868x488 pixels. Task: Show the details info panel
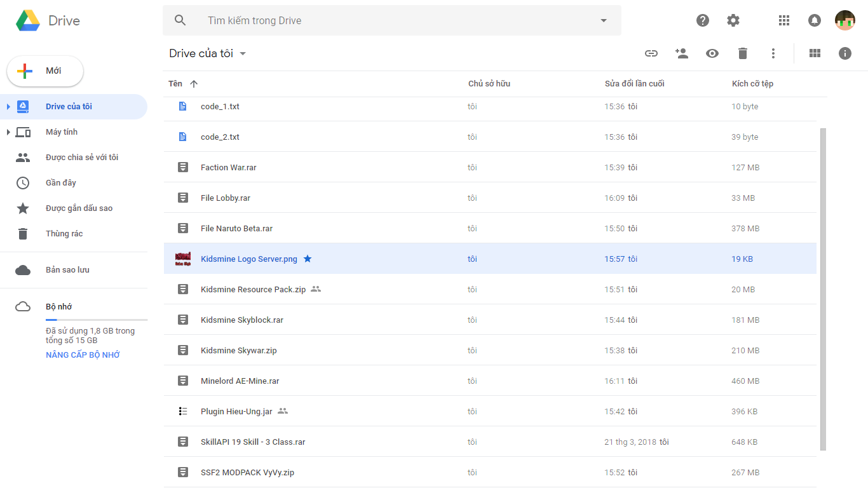845,53
